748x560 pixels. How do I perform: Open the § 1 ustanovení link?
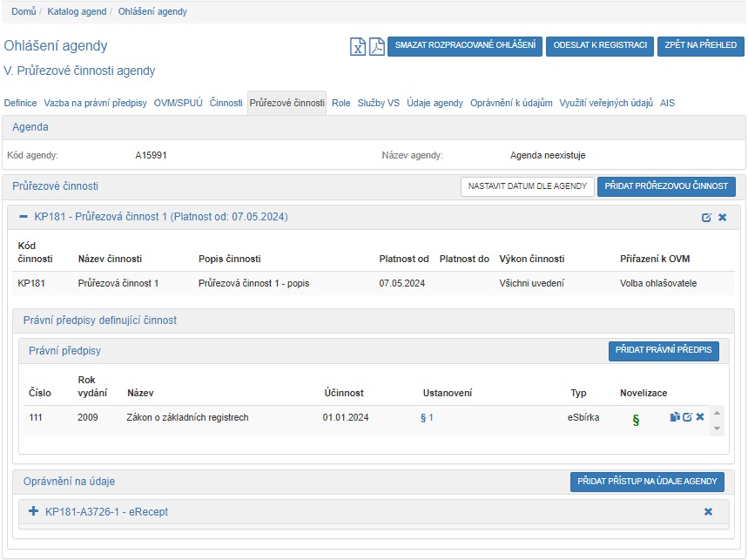point(427,418)
